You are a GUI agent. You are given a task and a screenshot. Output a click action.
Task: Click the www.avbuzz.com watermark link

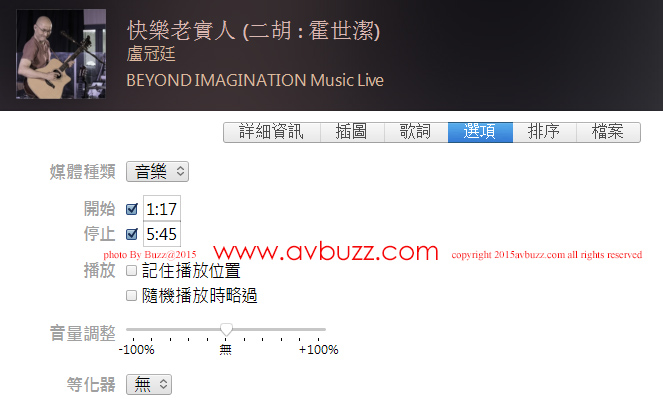(x=326, y=252)
